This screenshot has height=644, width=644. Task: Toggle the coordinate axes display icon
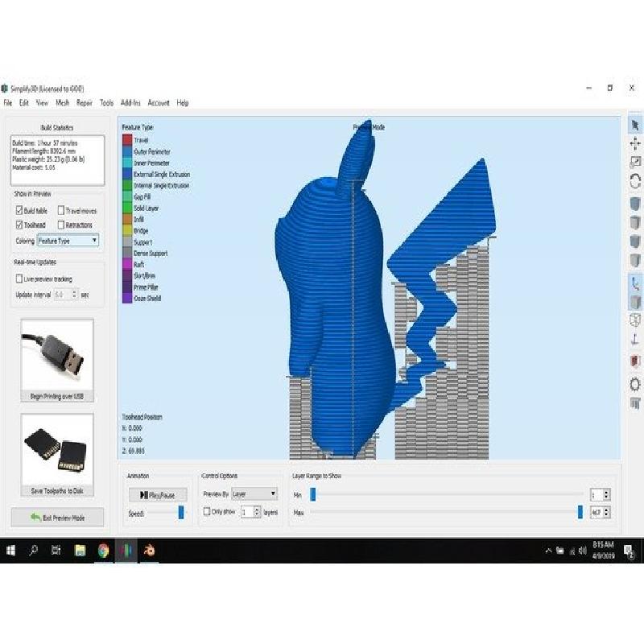click(x=635, y=283)
